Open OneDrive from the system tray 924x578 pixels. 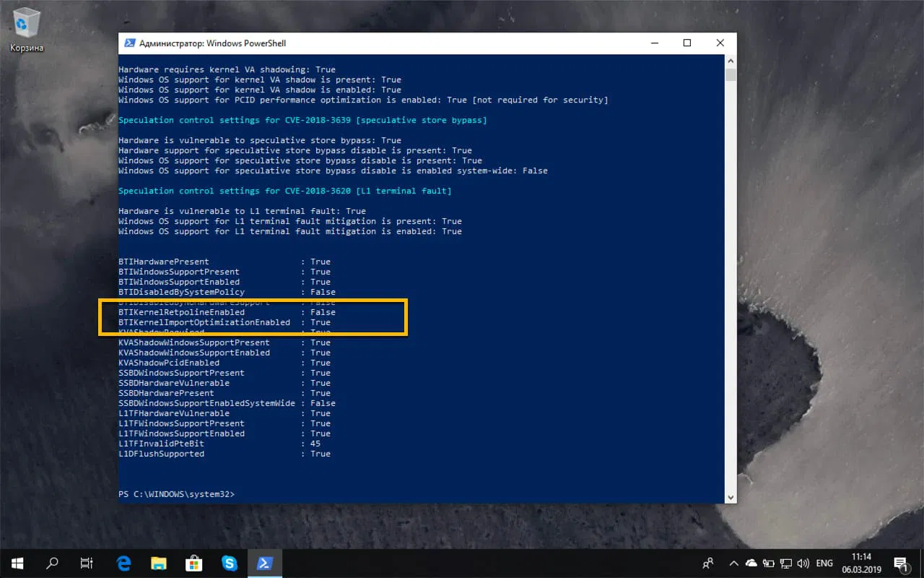(x=751, y=563)
